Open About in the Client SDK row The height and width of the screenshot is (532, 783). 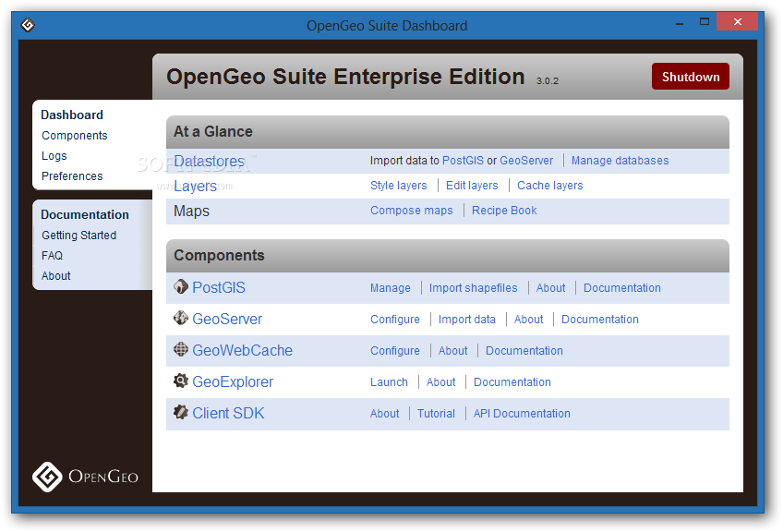click(384, 414)
